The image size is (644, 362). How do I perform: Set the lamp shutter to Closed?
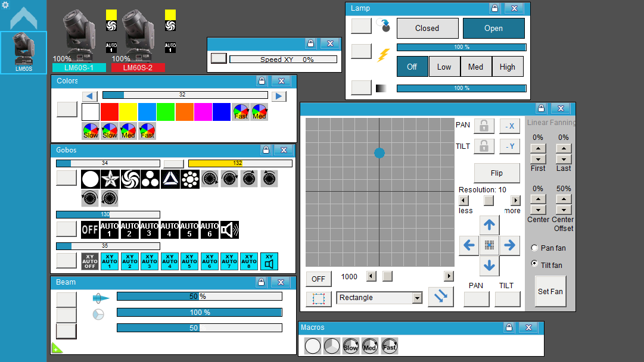[427, 29]
